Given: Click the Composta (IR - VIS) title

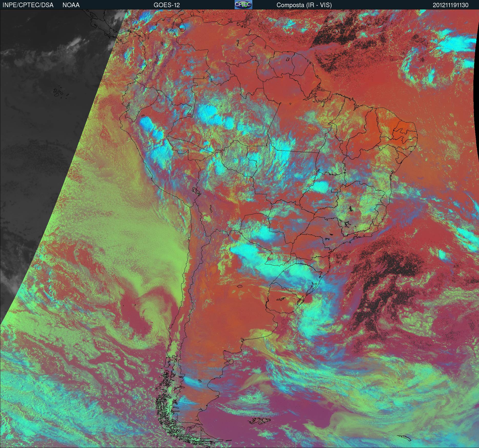Looking at the screenshot, I should [304, 5].
